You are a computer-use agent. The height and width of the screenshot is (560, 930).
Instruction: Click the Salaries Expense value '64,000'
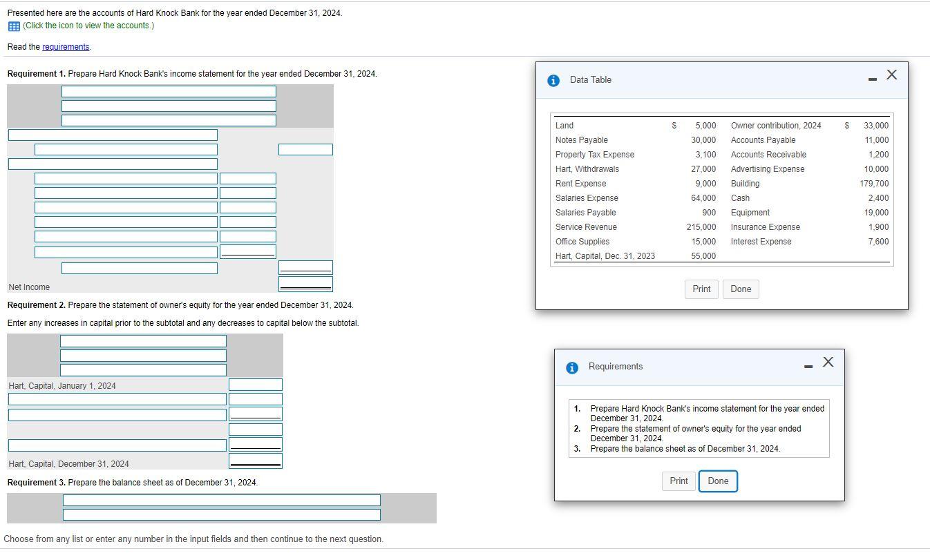pyautogui.click(x=703, y=198)
